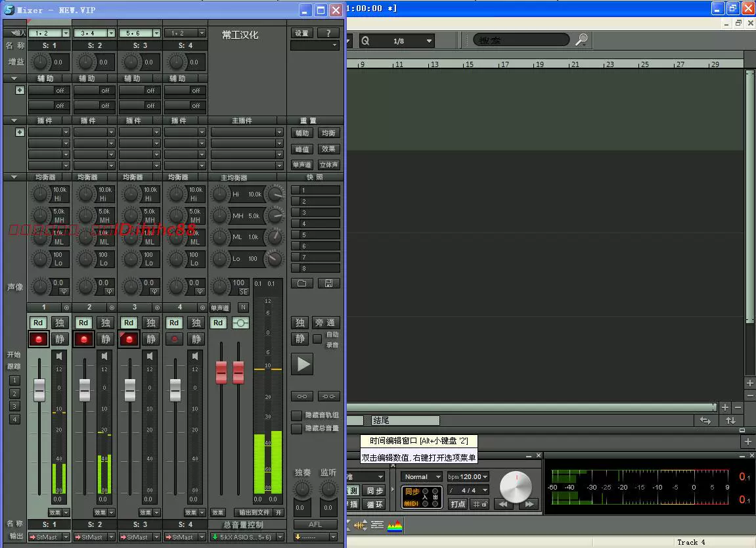Click the master stereo link icon

point(240,323)
